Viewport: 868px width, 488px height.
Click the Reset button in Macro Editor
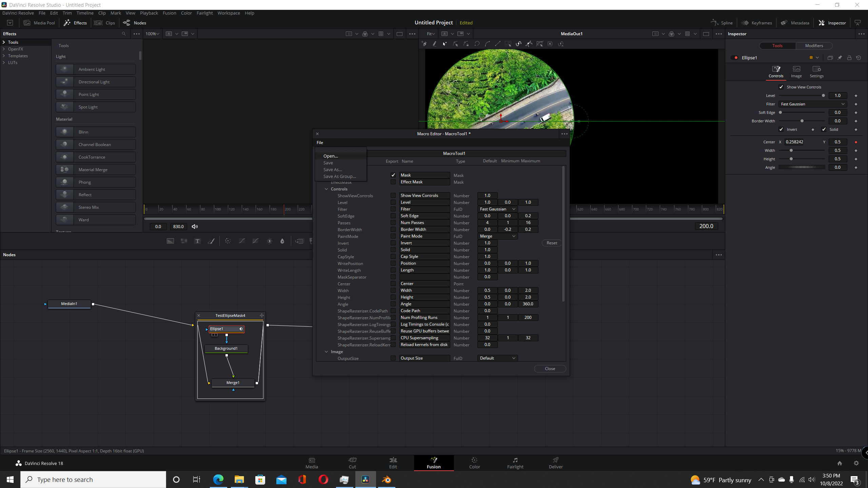(x=552, y=243)
